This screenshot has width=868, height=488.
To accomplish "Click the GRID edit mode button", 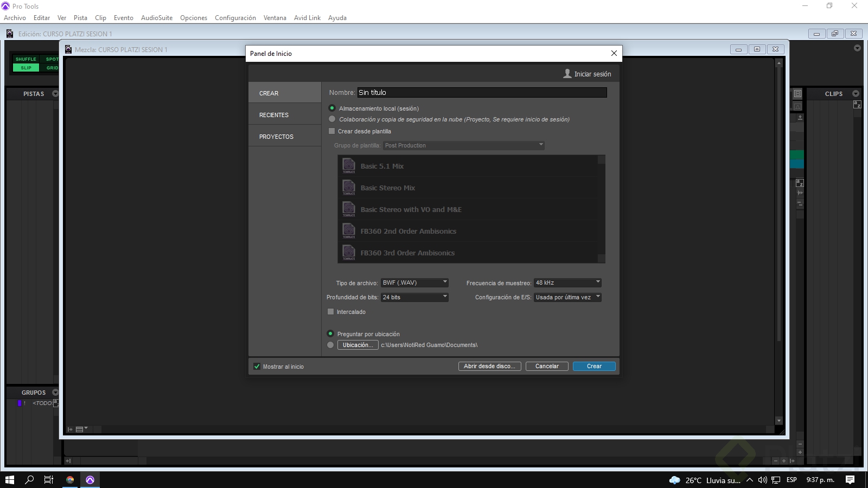I will (52, 68).
